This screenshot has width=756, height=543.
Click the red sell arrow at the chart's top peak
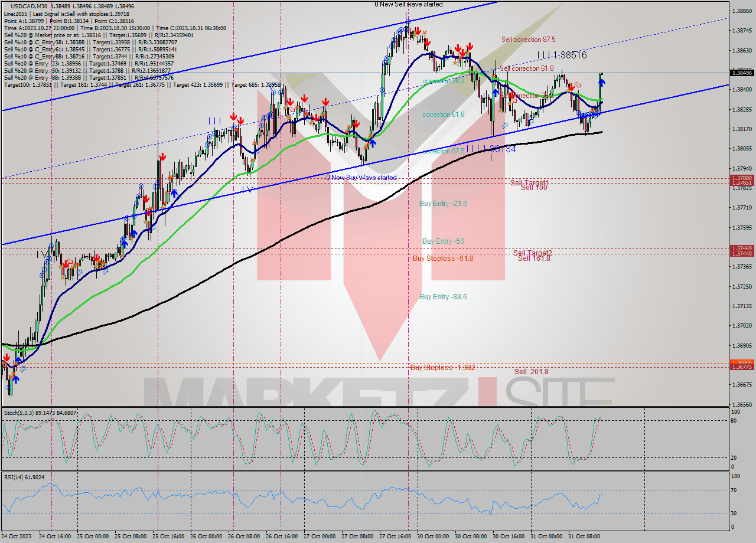418,31
